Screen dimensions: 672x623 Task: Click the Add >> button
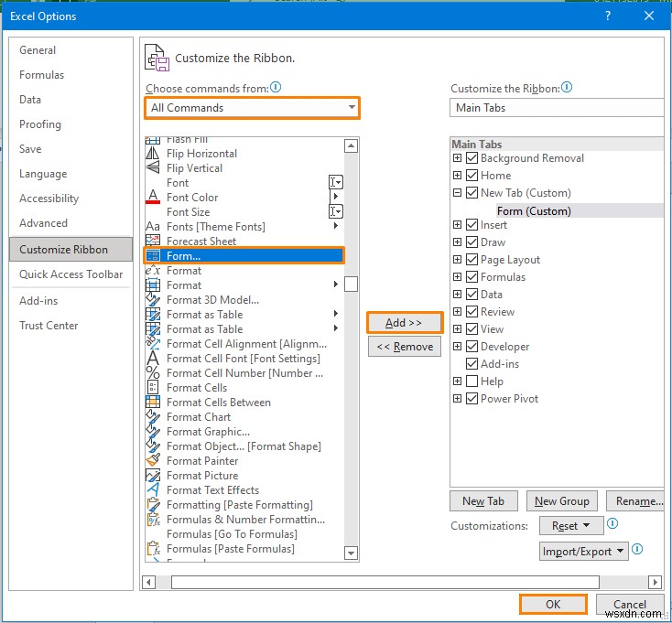pos(405,322)
